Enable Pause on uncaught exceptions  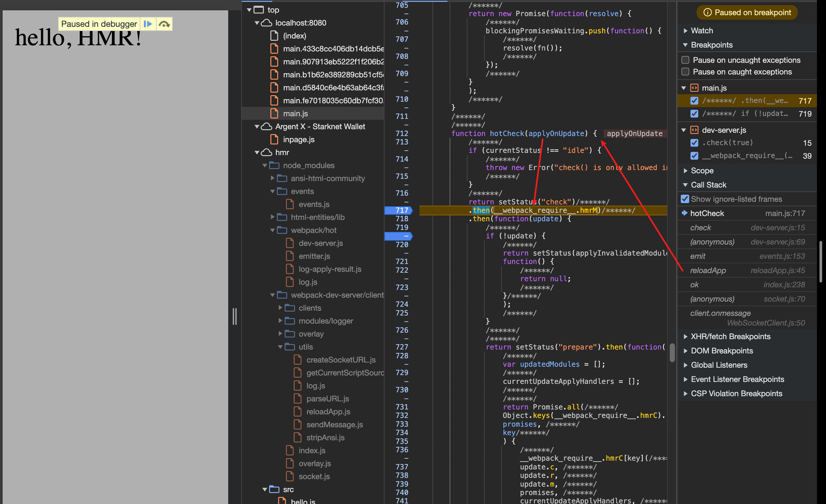[686, 60]
